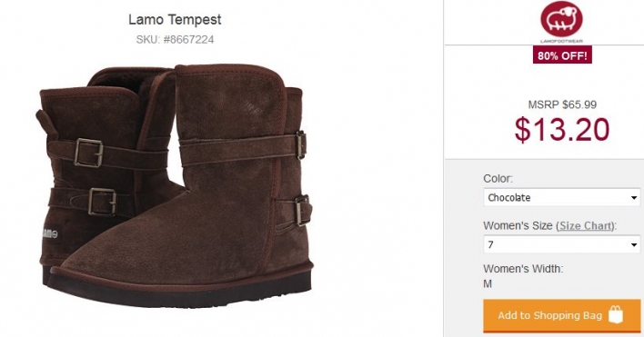Click the arrow on the size combo box

(x=634, y=245)
